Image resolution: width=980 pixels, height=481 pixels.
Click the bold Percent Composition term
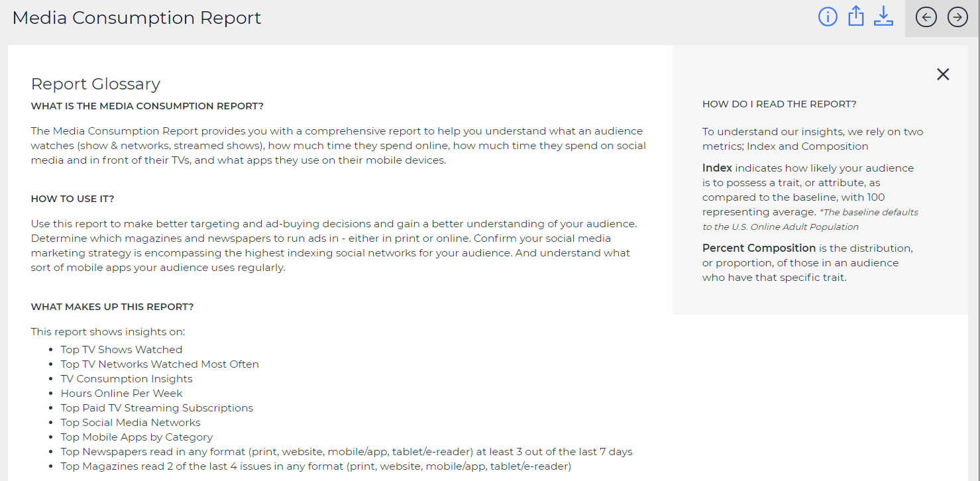(759, 248)
